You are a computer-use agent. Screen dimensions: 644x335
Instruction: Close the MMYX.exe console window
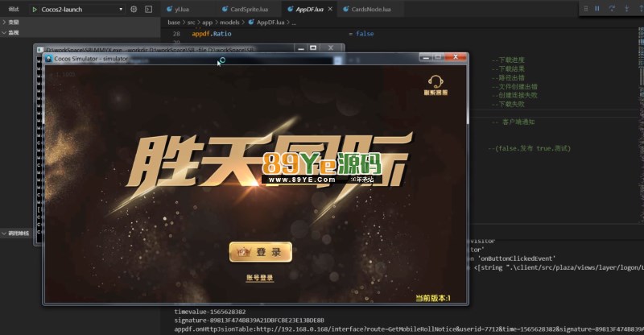click(331, 48)
